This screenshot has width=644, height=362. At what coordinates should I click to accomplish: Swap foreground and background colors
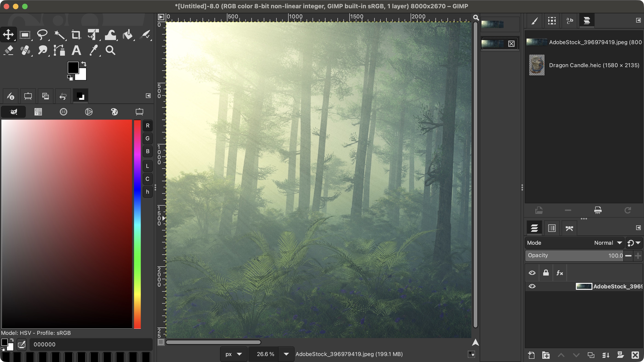84,64
